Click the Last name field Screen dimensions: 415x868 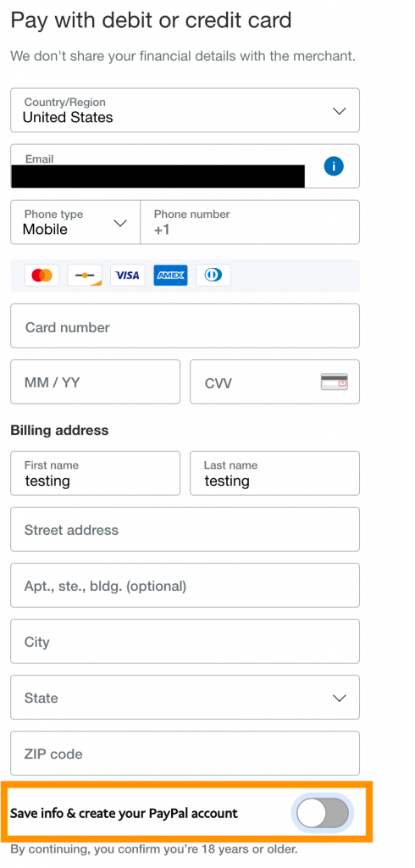[274, 473]
